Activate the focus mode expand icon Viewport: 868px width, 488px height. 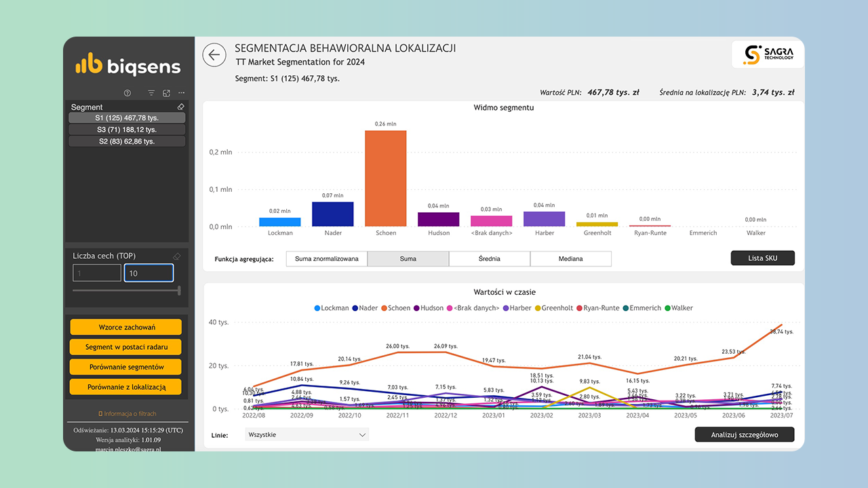tap(166, 93)
